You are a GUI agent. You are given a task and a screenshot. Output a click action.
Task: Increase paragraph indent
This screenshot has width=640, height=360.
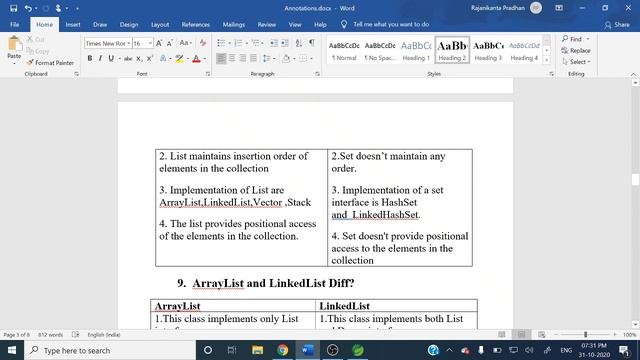285,43
